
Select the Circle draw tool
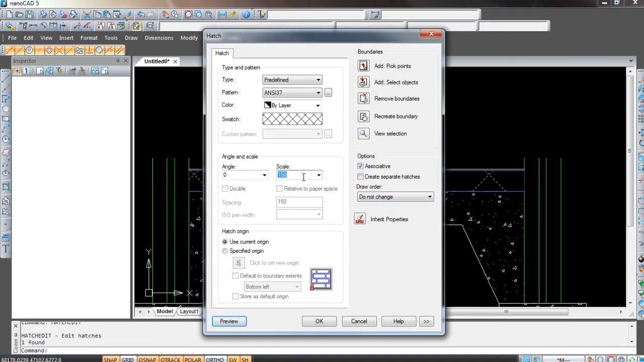[6, 140]
